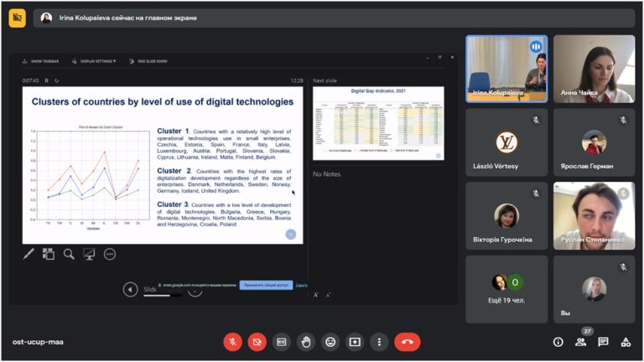This screenshot has height=362, width=644.
Task: Open the meeting details info icon
Action: tap(558, 342)
